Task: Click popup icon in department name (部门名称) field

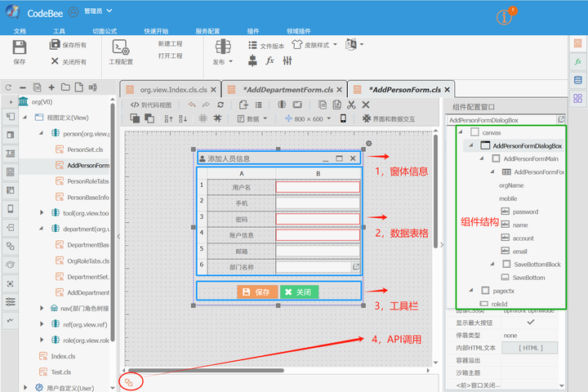Action: click(x=355, y=267)
